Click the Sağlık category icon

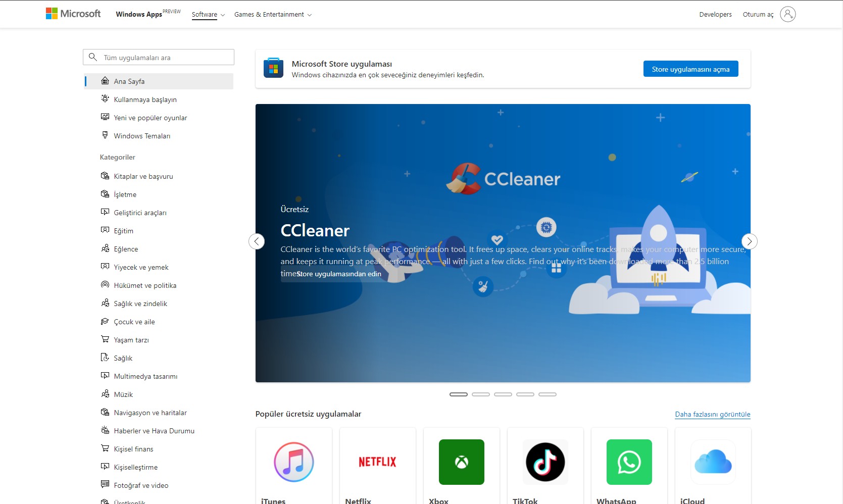click(105, 358)
